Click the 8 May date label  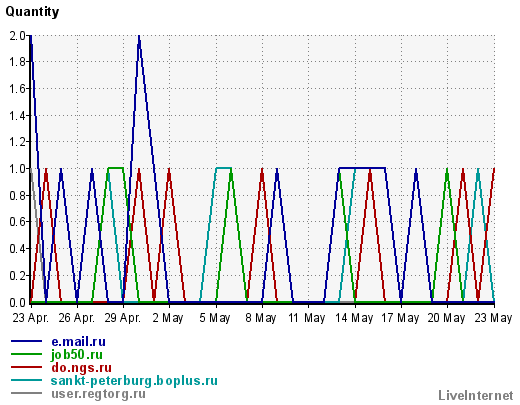tap(261, 318)
